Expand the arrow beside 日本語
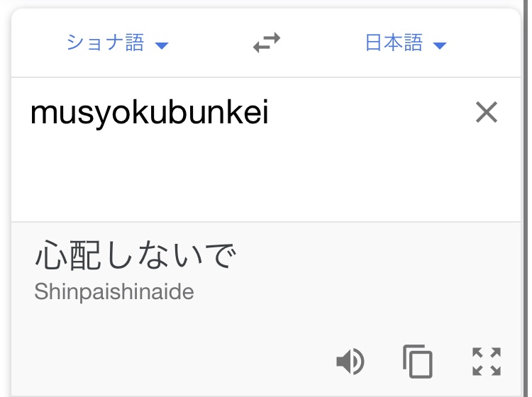The height and width of the screenshot is (397, 532). point(440,45)
